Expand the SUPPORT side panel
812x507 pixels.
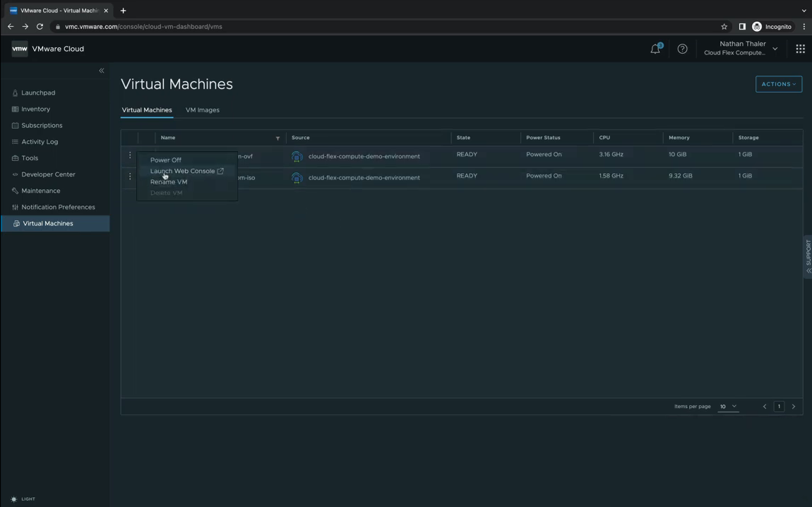808,258
